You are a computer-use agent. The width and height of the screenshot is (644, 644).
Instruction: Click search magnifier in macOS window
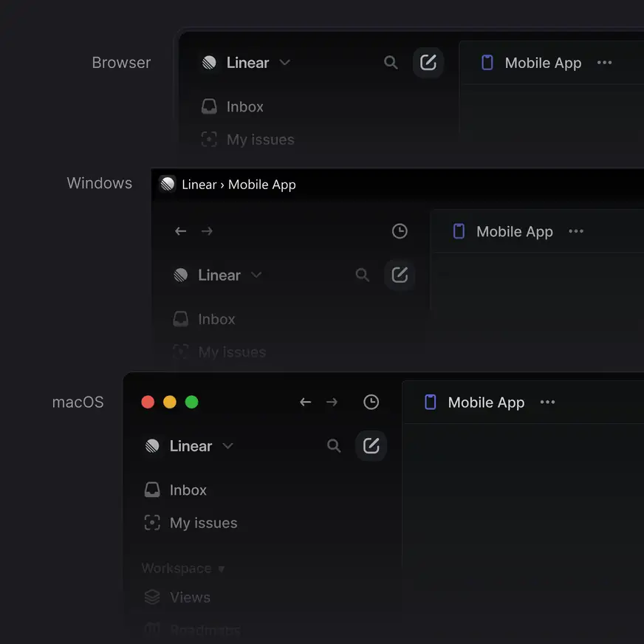pos(334,445)
